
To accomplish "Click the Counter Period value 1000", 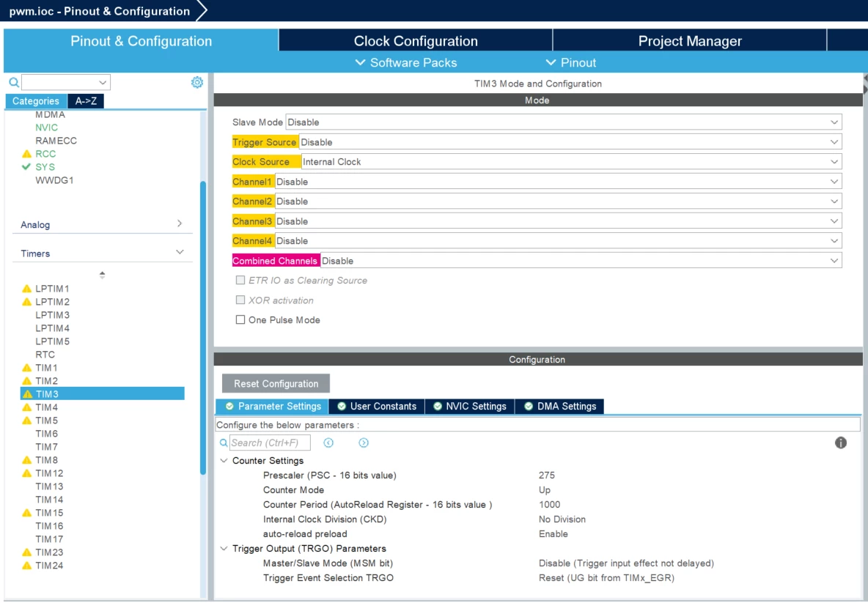I will click(x=549, y=505).
